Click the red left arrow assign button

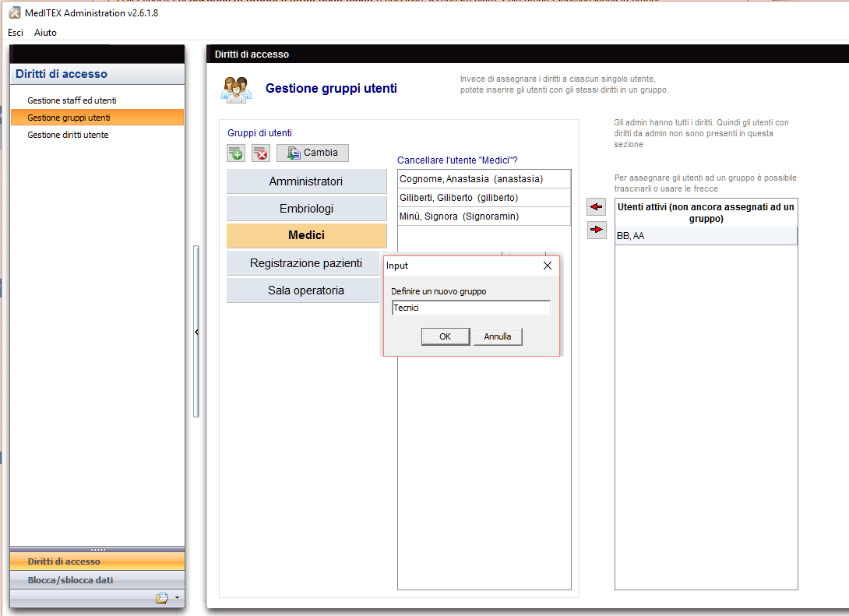pyautogui.click(x=596, y=207)
